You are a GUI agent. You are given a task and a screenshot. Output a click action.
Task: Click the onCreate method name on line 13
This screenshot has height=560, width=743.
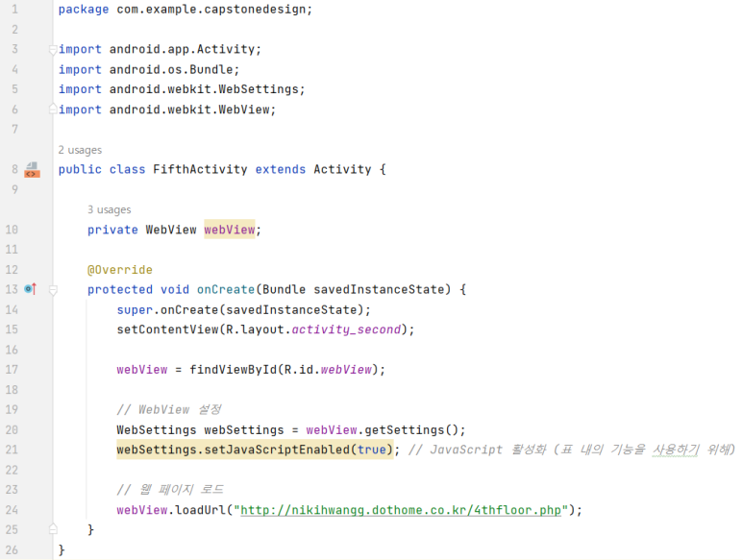point(226,290)
